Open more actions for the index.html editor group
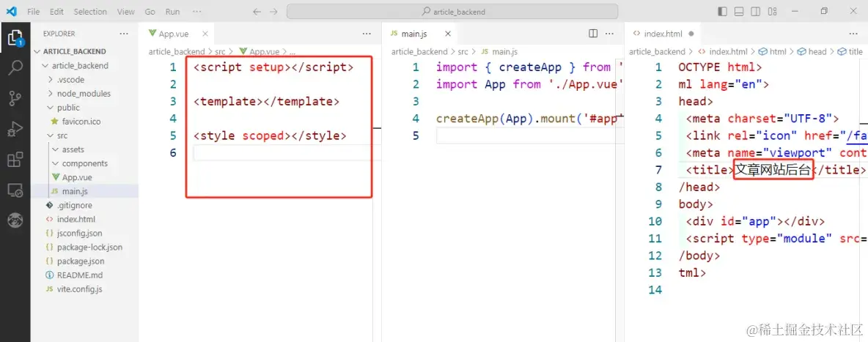The image size is (868, 342). coord(853,34)
